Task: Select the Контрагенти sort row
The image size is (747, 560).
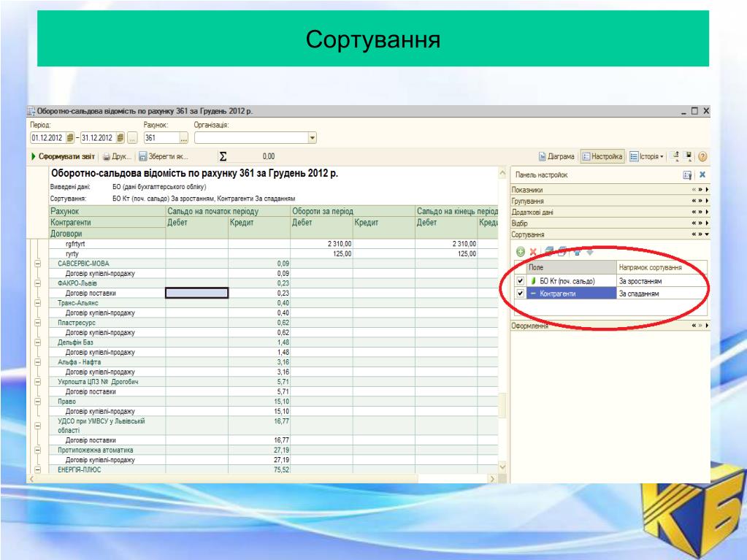Action: (x=571, y=294)
